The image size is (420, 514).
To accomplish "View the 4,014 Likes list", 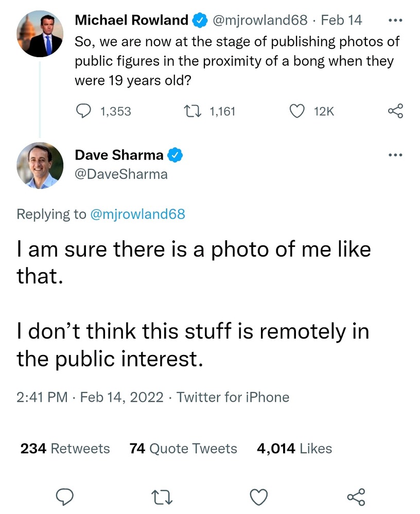I will [x=294, y=449].
